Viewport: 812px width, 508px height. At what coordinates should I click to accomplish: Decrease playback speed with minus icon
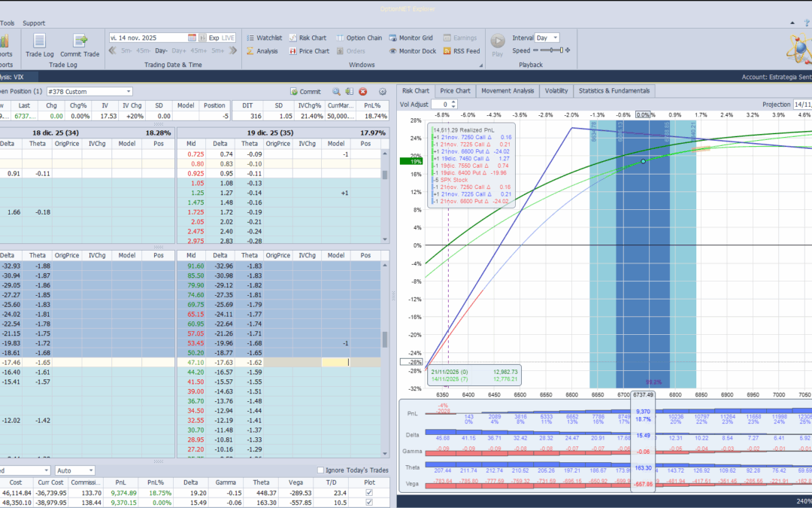[x=535, y=50]
